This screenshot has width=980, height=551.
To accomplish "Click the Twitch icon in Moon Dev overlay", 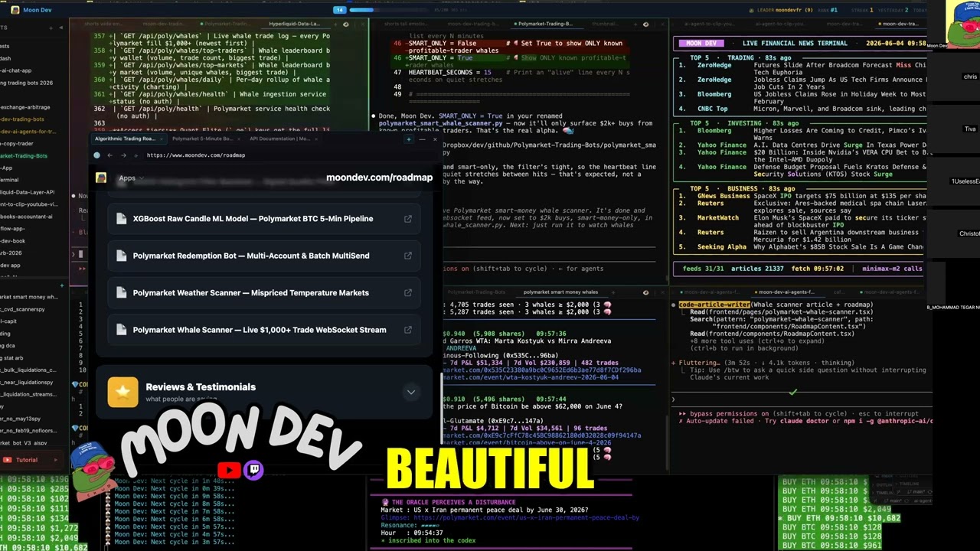I will tap(253, 470).
